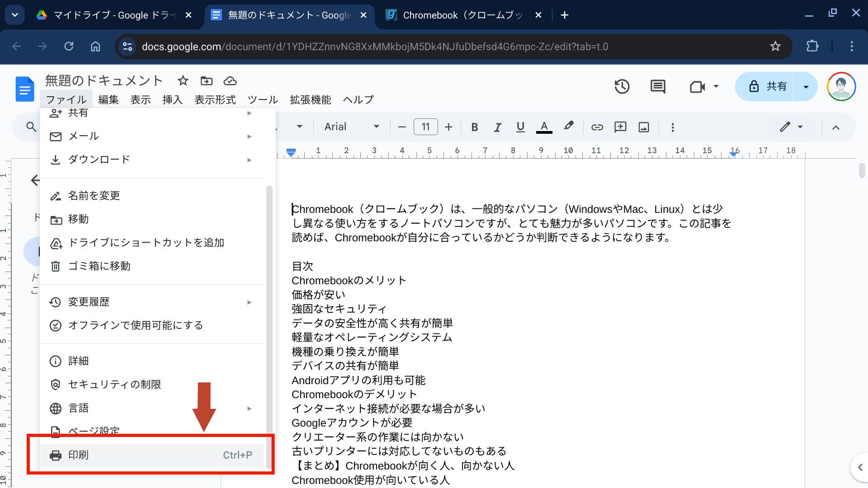Viewport: 868px width, 488px height.
Task: Open the 拡張機能 menu
Action: (311, 99)
